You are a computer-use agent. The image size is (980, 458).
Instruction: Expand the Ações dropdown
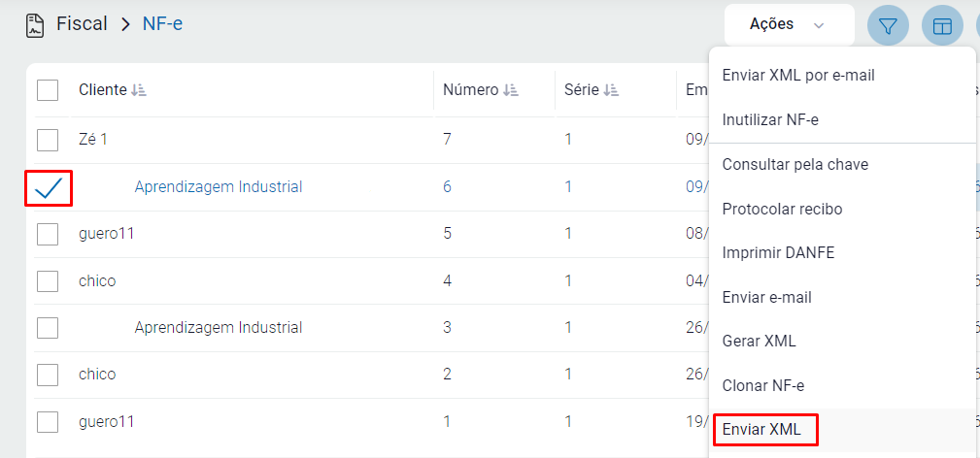[788, 25]
